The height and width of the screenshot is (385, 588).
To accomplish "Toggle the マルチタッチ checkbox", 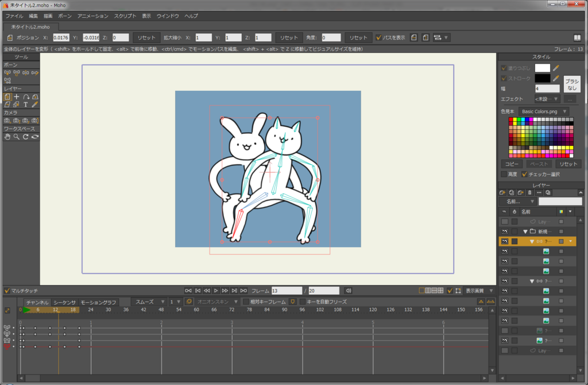I will [x=7, y=291].
